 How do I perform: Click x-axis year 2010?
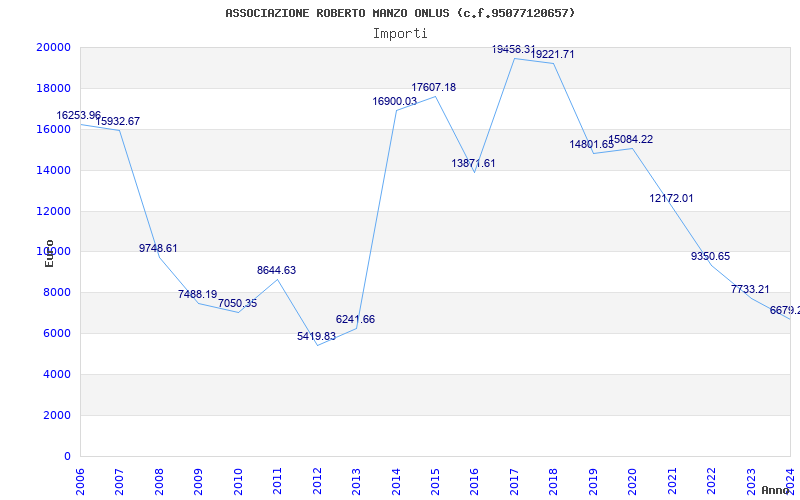pos(238,481)
